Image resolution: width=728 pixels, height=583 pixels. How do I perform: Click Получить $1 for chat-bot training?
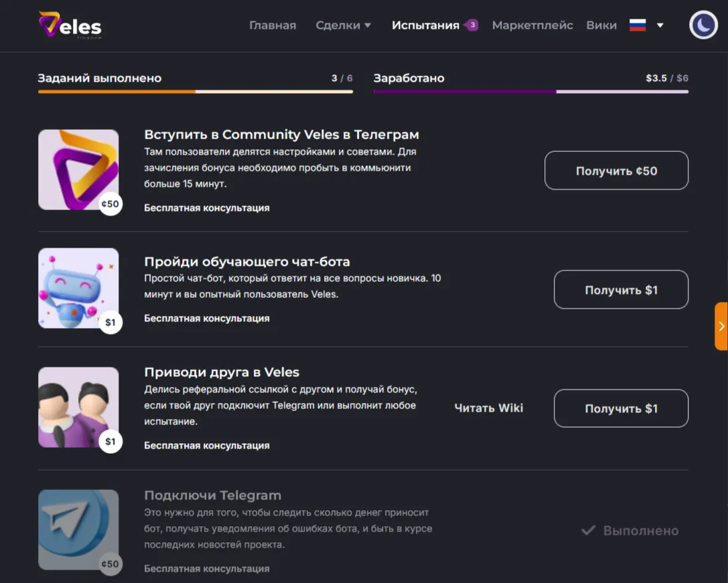tap(621, 290)
